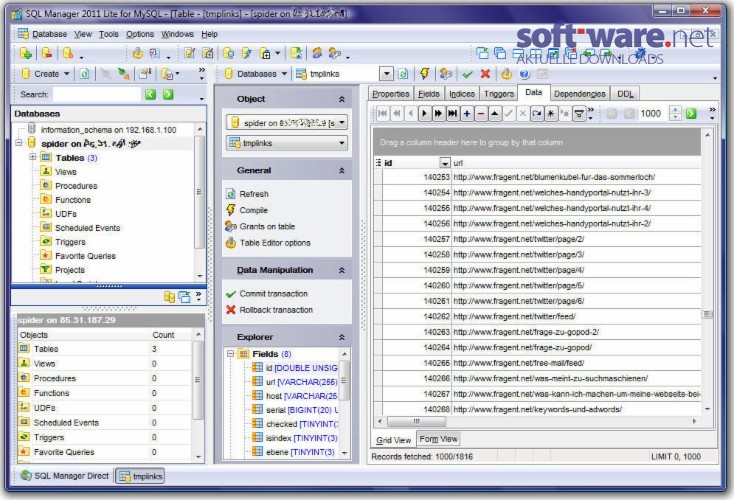This screenshot has height=500, width=734.
Task: Jump to the last record in the data navigator
Action: click(x=453, y=113)
